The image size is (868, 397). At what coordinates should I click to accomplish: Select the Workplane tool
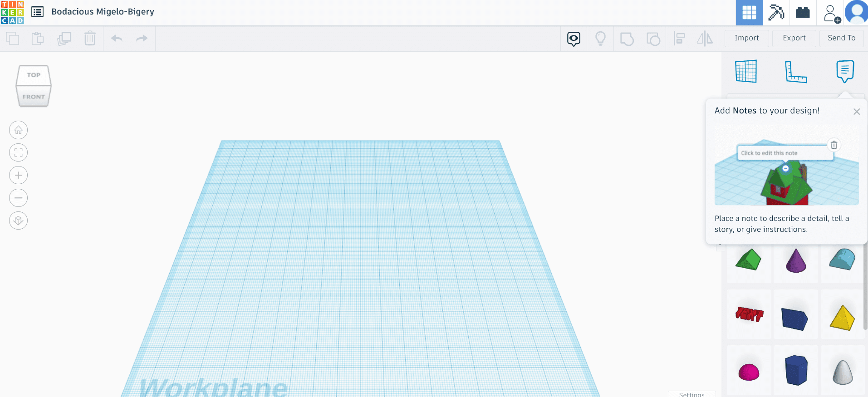coord(746,71)
